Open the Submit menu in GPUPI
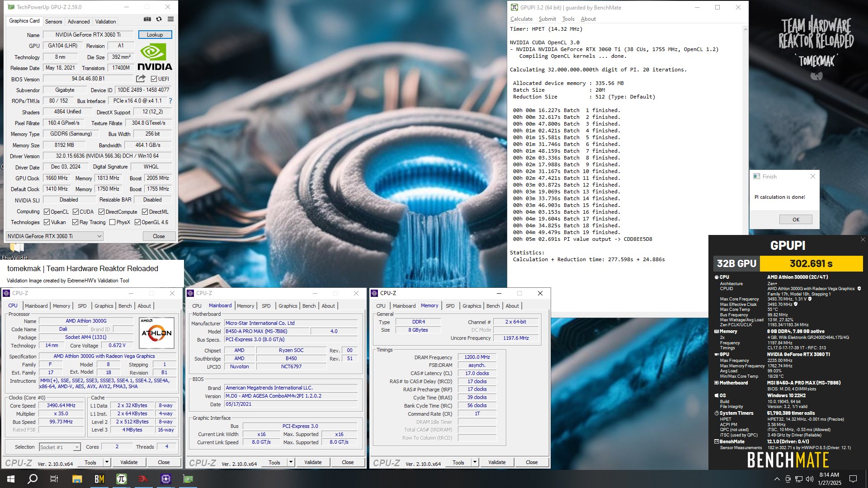868x488 pixels. tap(547, 19)
